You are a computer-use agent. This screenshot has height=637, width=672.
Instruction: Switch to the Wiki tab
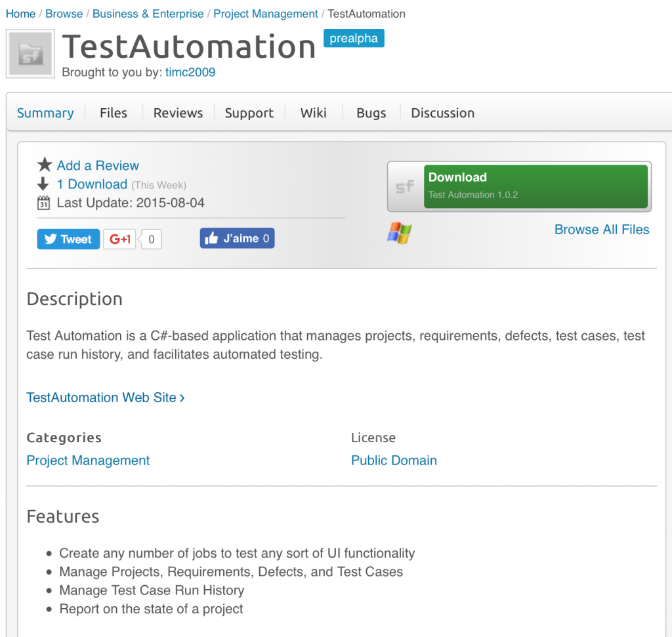tap(313, 113)
